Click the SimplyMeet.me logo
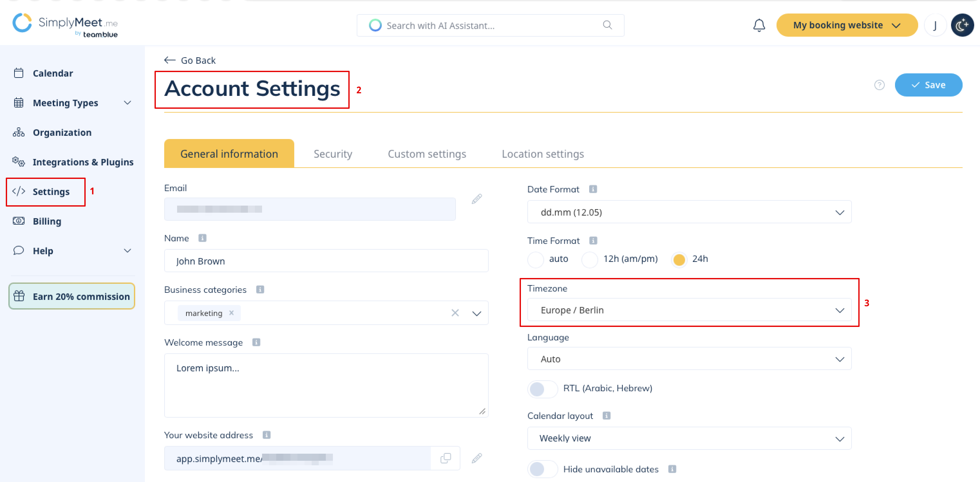 [x=65, y=25]
